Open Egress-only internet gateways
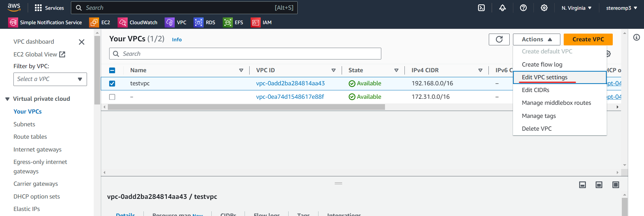 [x=40, y=167]
